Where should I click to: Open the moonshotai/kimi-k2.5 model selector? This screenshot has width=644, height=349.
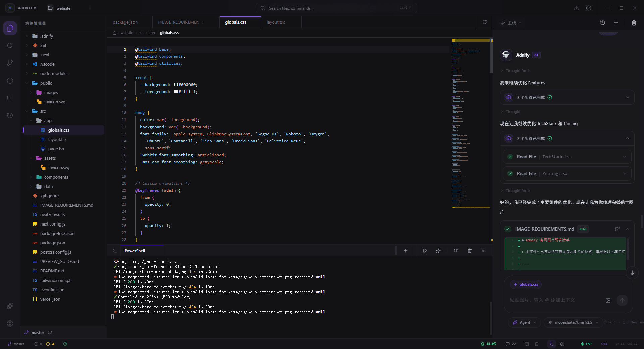coord(573,322)
